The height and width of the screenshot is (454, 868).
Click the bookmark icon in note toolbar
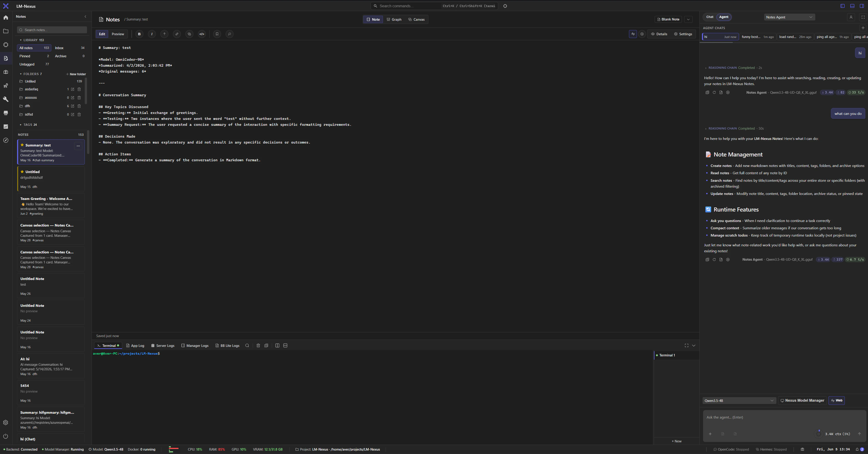217,34
